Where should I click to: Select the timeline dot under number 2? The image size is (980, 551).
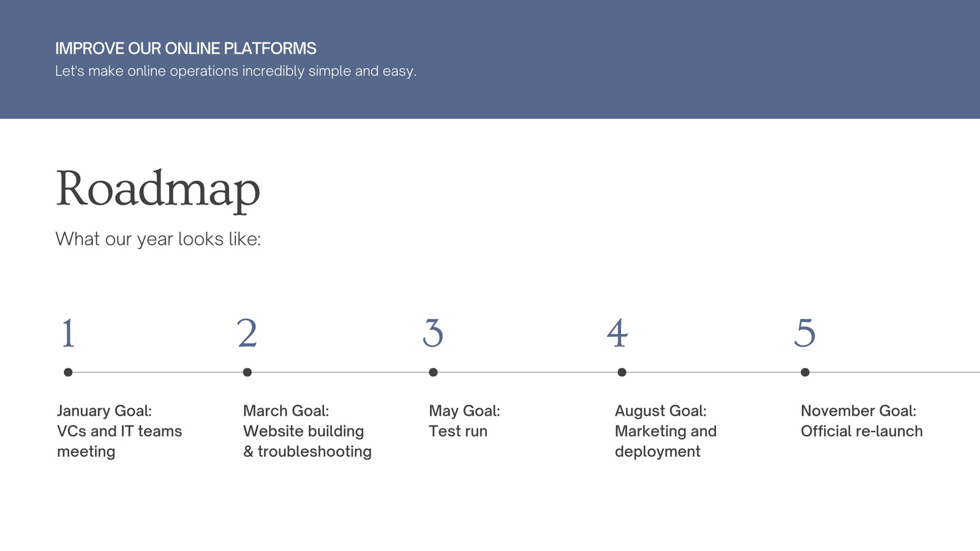(247, 372)
